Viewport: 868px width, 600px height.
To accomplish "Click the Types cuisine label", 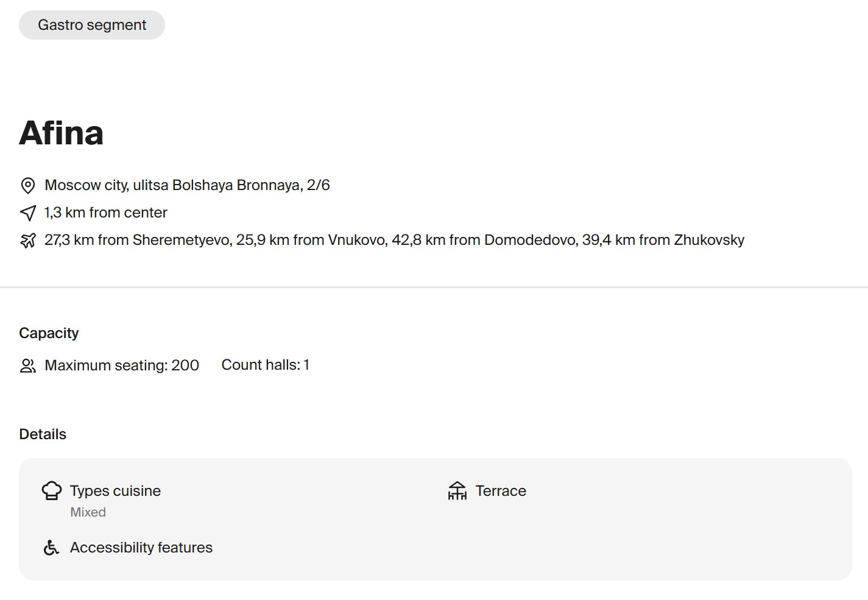I will 115,491.
